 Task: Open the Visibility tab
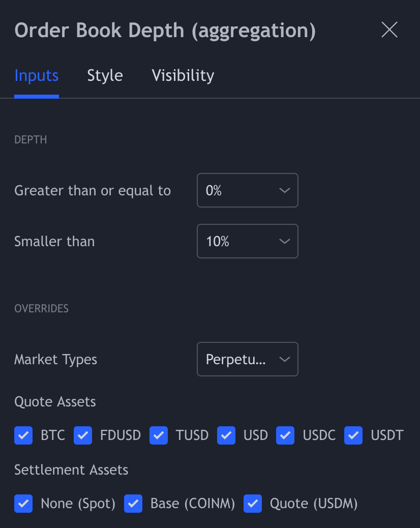pyautogui.click(x=183, y=76)
